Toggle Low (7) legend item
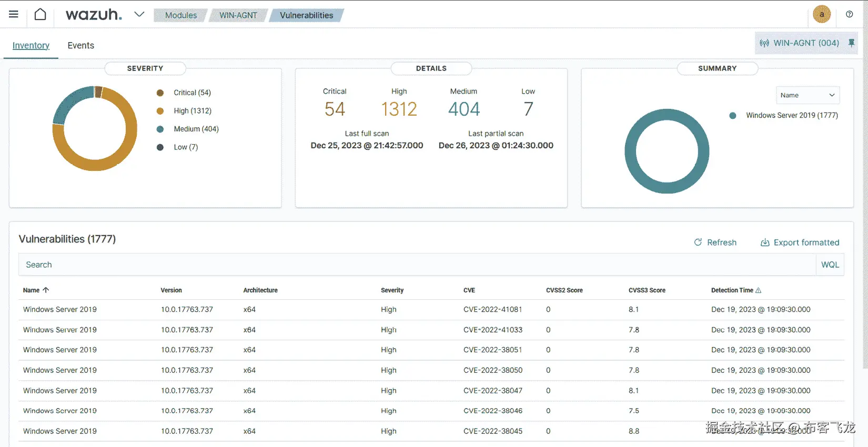 (178, 147)
